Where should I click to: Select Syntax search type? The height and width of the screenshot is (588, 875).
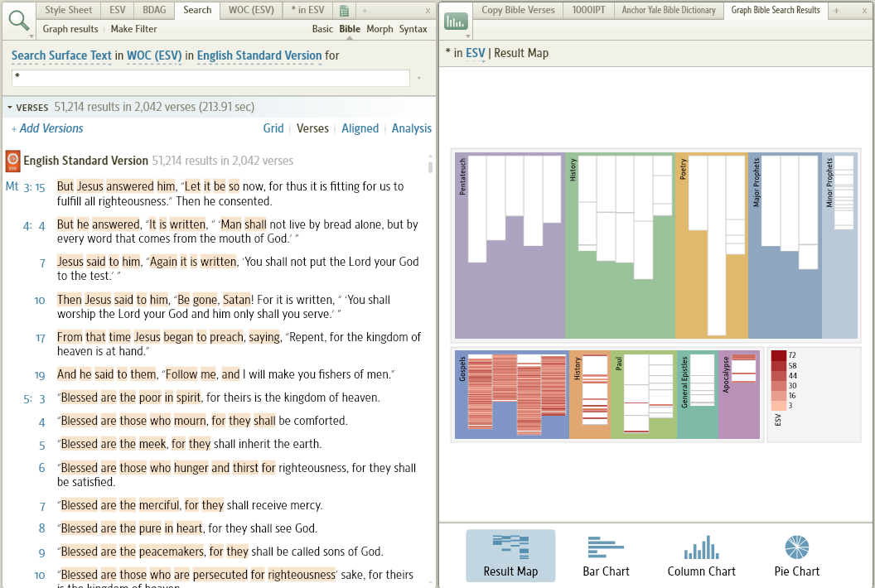tap(413, 29)
